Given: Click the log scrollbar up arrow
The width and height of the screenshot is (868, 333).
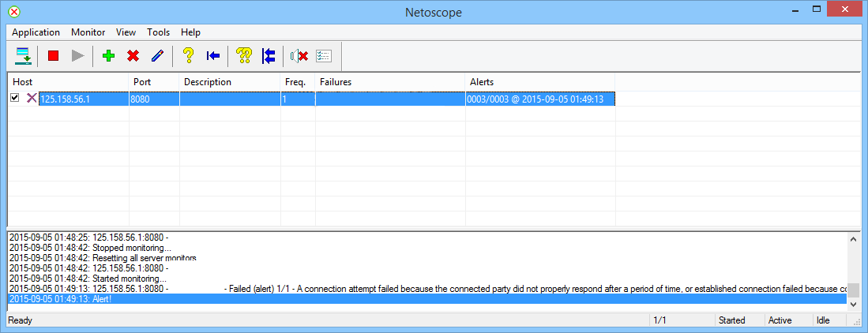Looking at the screenshot, I should point(854,239).
